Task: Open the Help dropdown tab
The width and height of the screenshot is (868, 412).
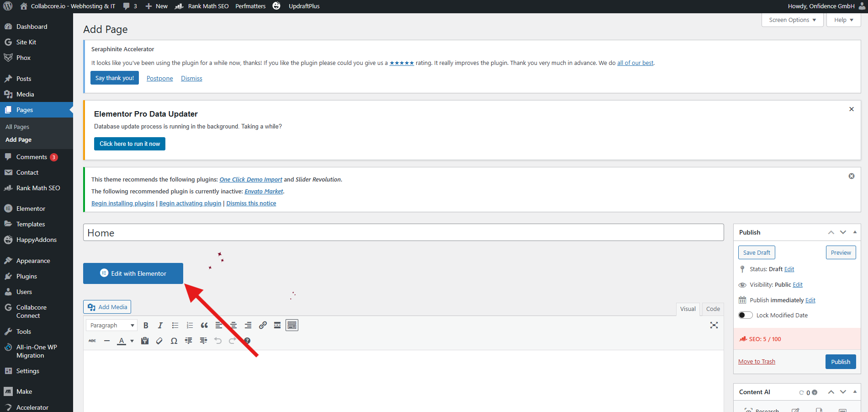Action: point(843,20)
